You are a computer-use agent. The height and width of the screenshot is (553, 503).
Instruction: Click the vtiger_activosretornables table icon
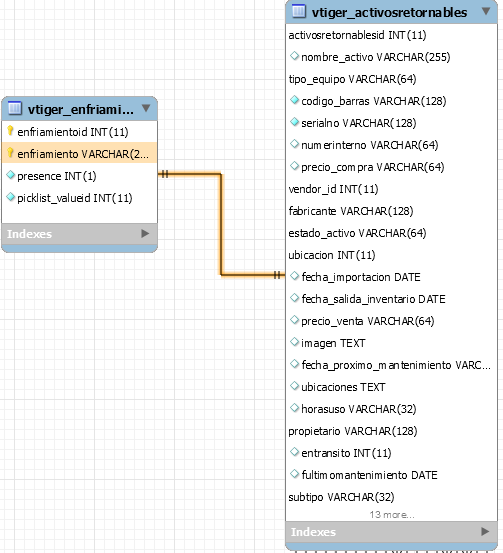(299, 11)
